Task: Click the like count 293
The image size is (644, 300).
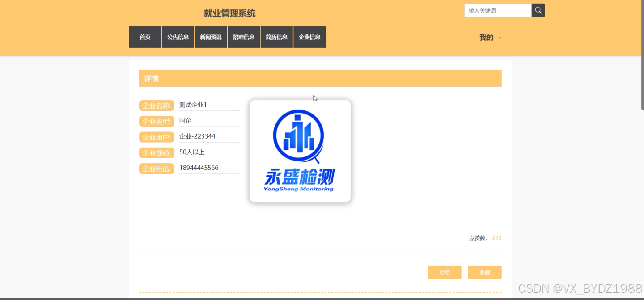Action: (496, 238)
